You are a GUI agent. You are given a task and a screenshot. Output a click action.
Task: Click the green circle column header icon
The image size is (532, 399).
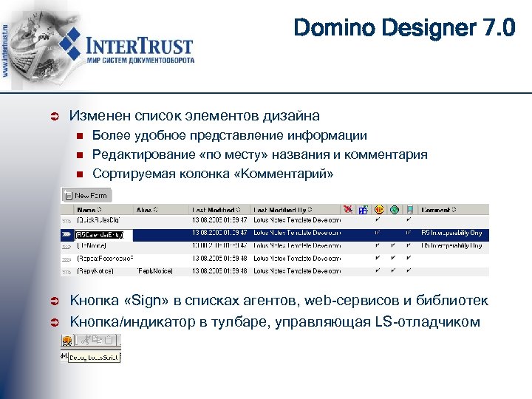point(395,210)
